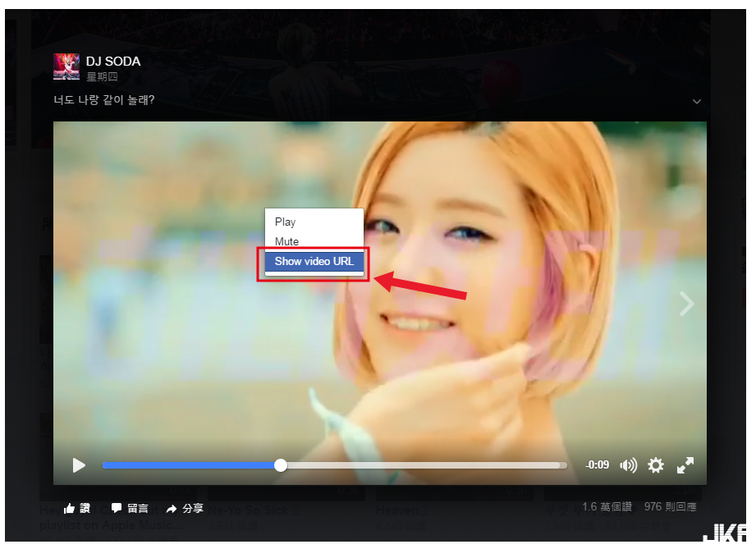Click the -0:09 remaining time display

click(597, 465)
